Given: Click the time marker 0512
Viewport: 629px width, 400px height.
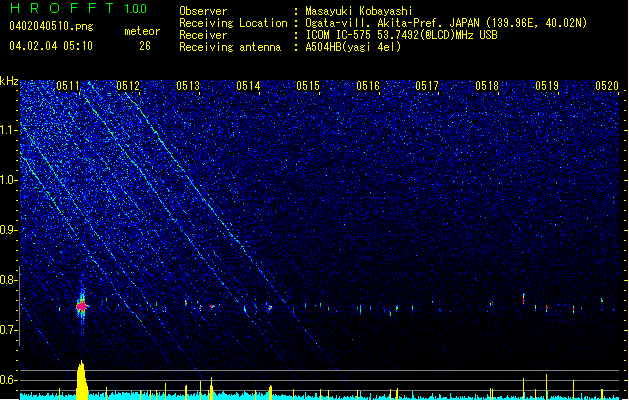Looking at the screenshot, I should 128,86.
